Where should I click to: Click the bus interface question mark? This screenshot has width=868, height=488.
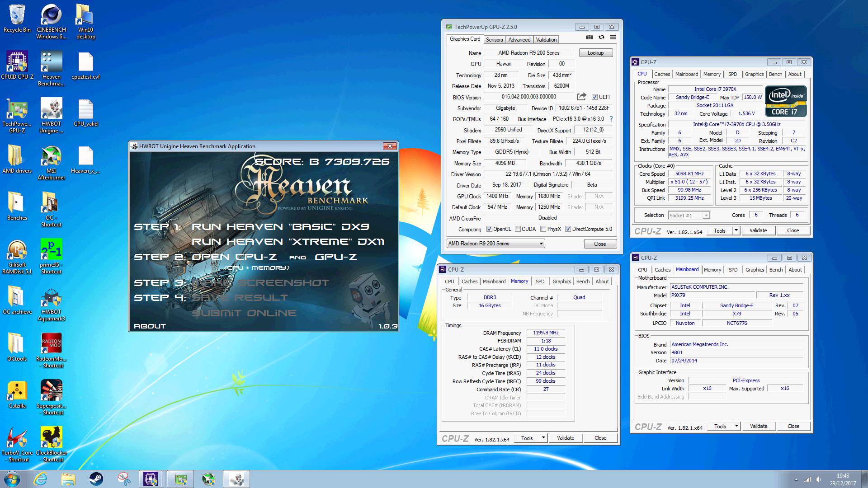pos(611,119)
